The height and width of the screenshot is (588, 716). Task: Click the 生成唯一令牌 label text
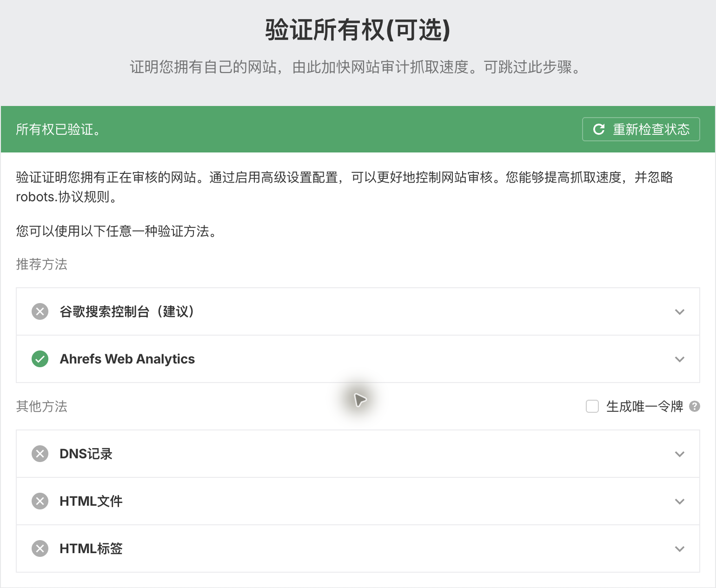tap(644, 406)
